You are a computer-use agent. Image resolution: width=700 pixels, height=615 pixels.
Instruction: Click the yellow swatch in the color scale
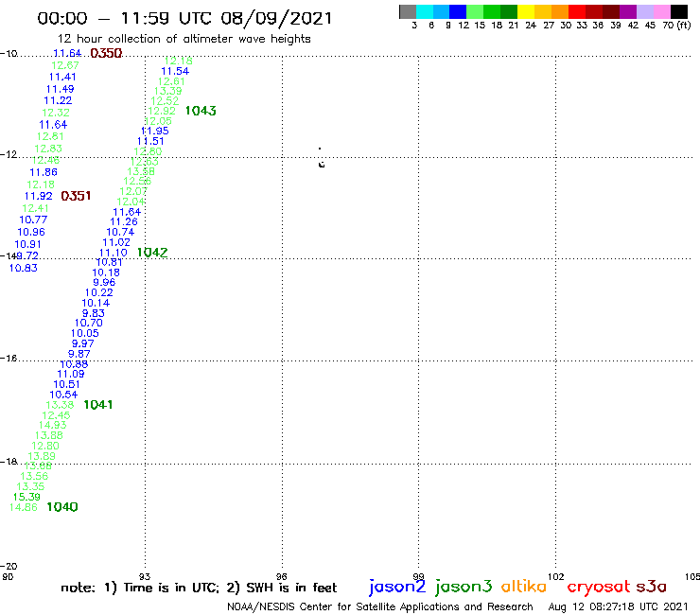point(526,11)
